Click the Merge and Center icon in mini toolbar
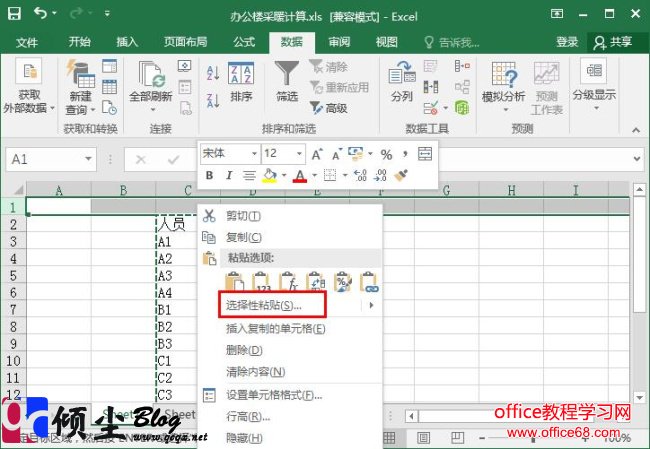 click(425, 154)
